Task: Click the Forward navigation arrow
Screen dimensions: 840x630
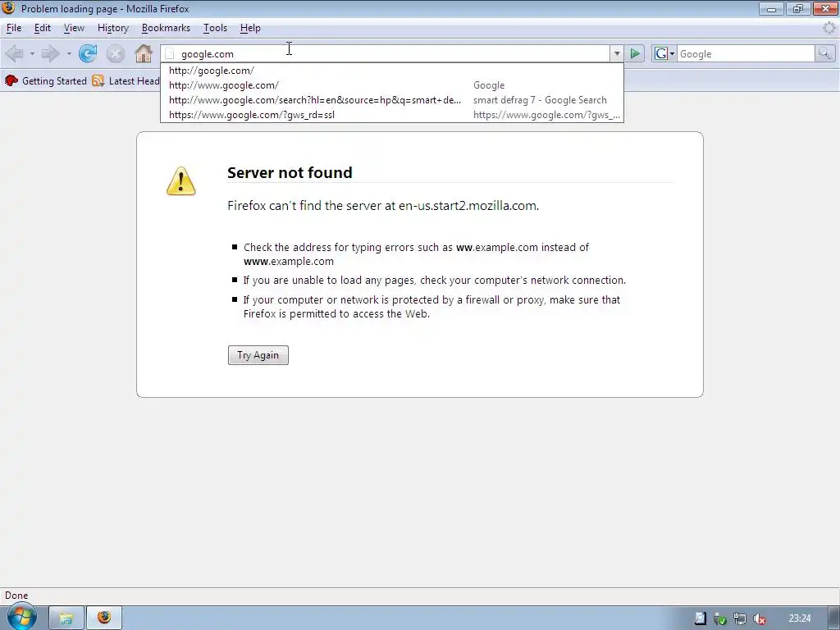Action: [x=50, y=53]
